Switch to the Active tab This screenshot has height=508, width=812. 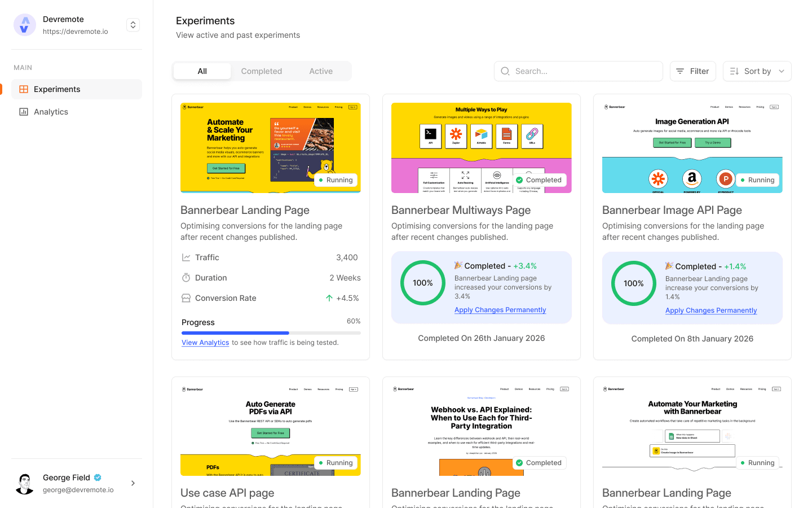click(320, 71)
